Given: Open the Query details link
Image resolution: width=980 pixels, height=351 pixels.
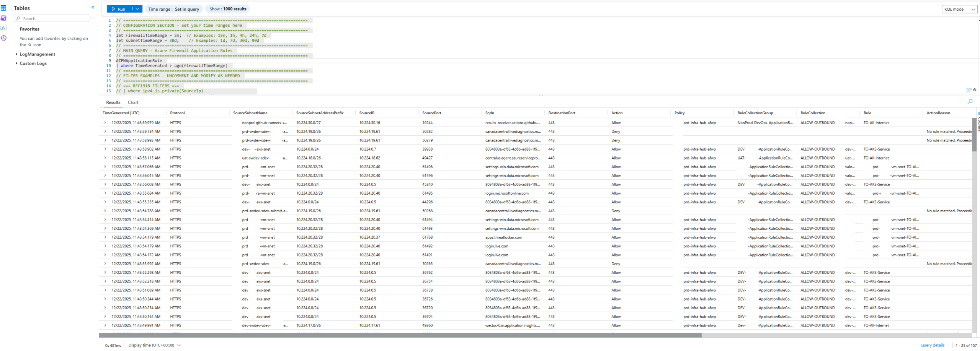Looking at the screenshot, I should click(x=932, y=345).
